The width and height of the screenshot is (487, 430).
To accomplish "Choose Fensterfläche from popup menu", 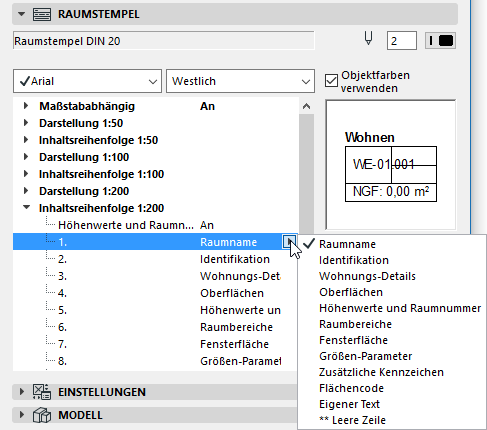I will pos(392,340).
